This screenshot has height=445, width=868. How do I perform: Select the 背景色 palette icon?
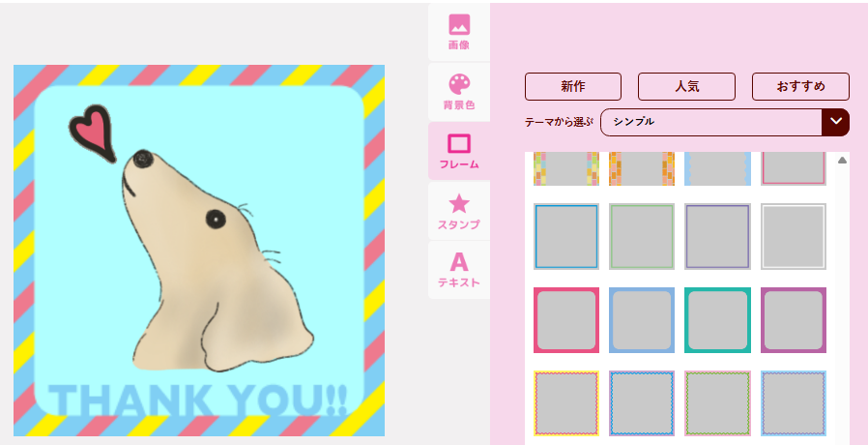click(x=459, y=84)
